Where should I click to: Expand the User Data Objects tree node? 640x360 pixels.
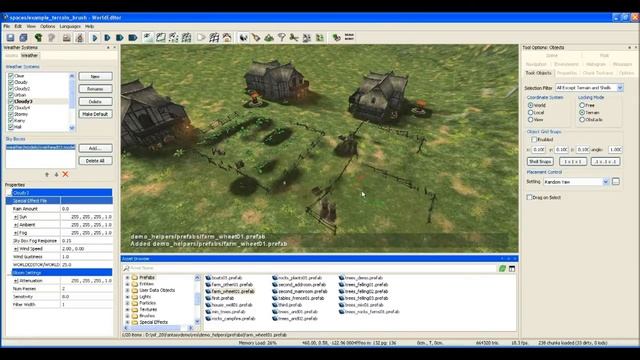point(127,290)
